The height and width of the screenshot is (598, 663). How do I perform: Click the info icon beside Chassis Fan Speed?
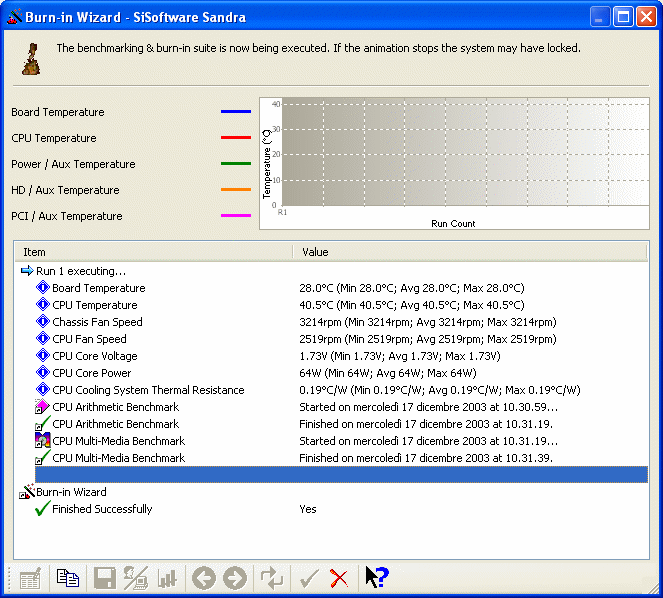(43, 321)
